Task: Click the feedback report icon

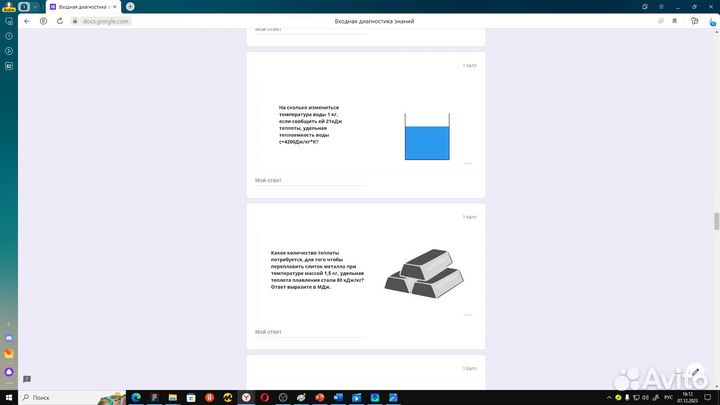Action: click(27, 379)
